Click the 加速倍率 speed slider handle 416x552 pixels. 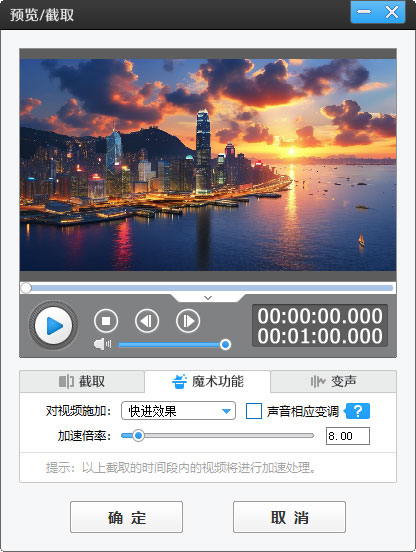138,436
